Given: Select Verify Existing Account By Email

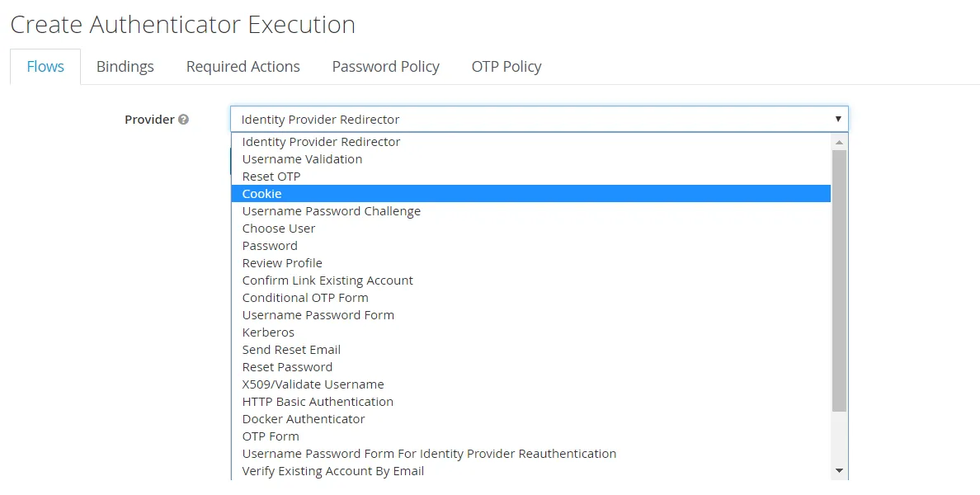Looking at the screenshot, I should tap(333, 471).
